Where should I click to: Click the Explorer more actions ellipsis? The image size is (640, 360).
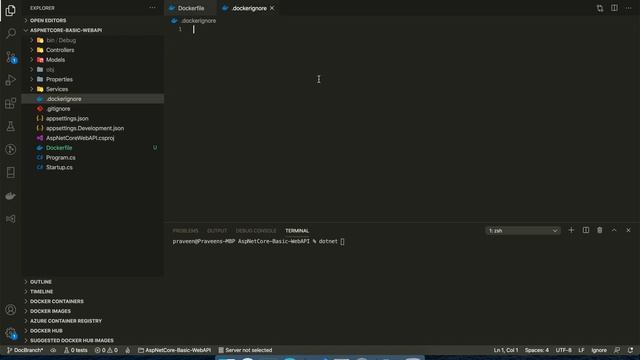152,8
